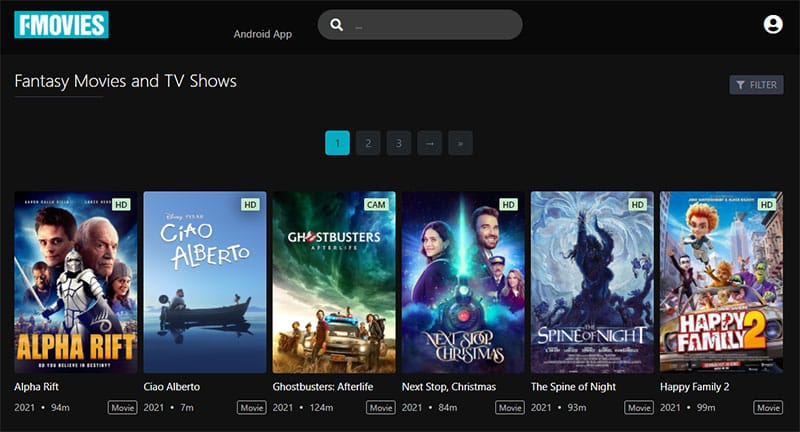This screenshot has height=432, width=800.
Task: Click the HD badge on Next Stop Christmas
Action: [508, 205]
